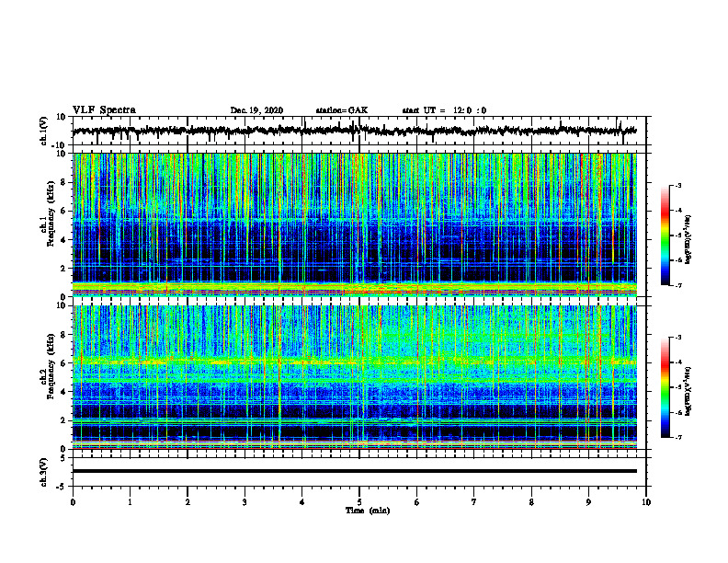Click the "2" kHz tick of ch.2 spectrogram

63,420
